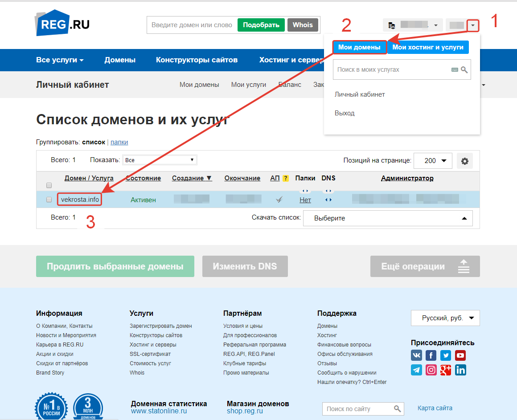Screen dimensions: 517x420
Task: Click Продлить выбранные домены button
Action: 115,266
